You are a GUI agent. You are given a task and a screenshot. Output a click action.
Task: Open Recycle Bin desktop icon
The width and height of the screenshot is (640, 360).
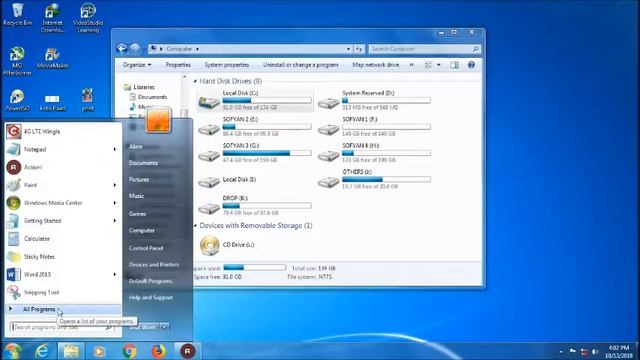coord(17,15)
